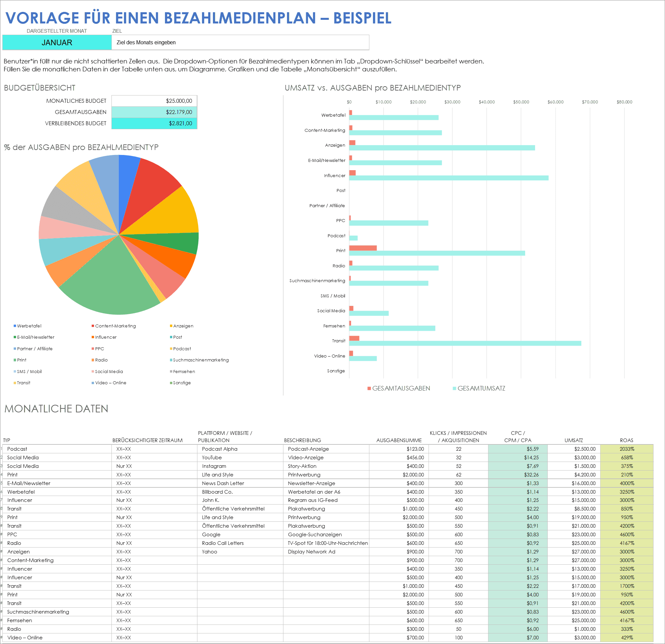
Task: Select the 'Newsletter-Anzeige' description cell
Action: [x=326, y=483]
